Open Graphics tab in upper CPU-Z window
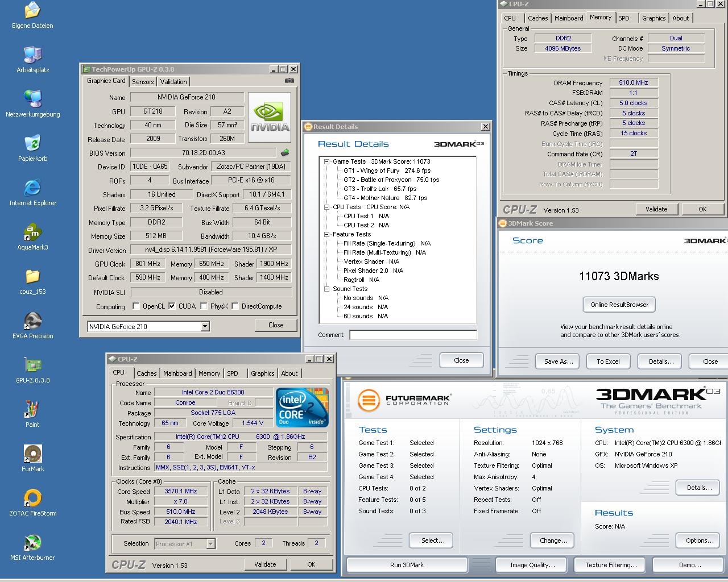728x582 pixels. click(x=653, y=18)
